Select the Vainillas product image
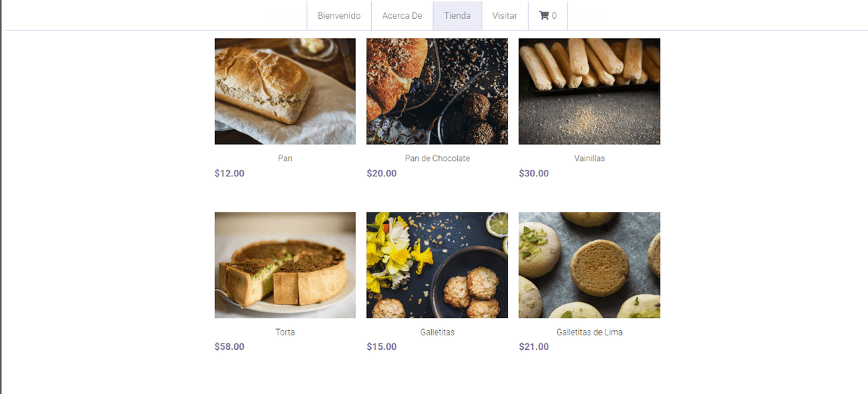Viewport: 868px width, 394px height. coord(589,91)
